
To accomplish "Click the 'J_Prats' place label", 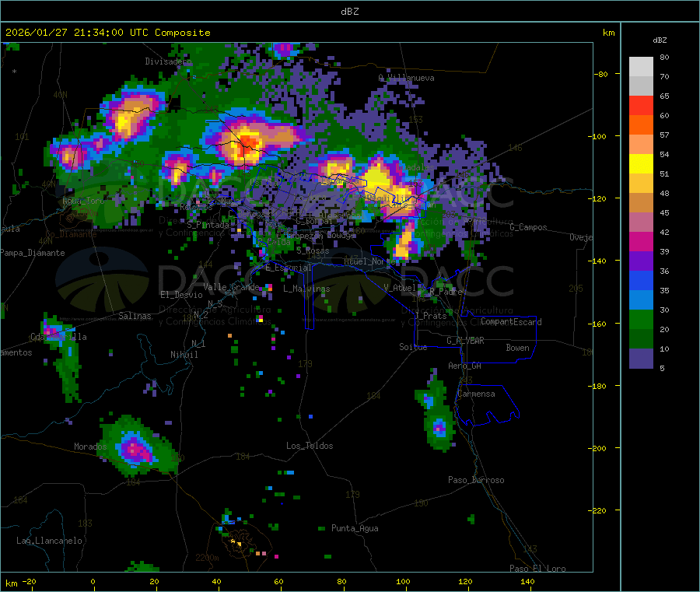I will tap(431, 315).
